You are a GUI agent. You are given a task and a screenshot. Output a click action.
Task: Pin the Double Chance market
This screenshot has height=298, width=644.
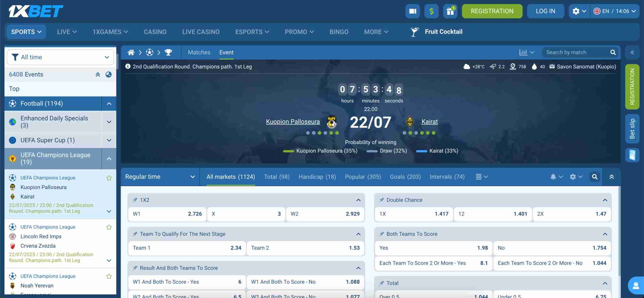(x=381, y=200)
